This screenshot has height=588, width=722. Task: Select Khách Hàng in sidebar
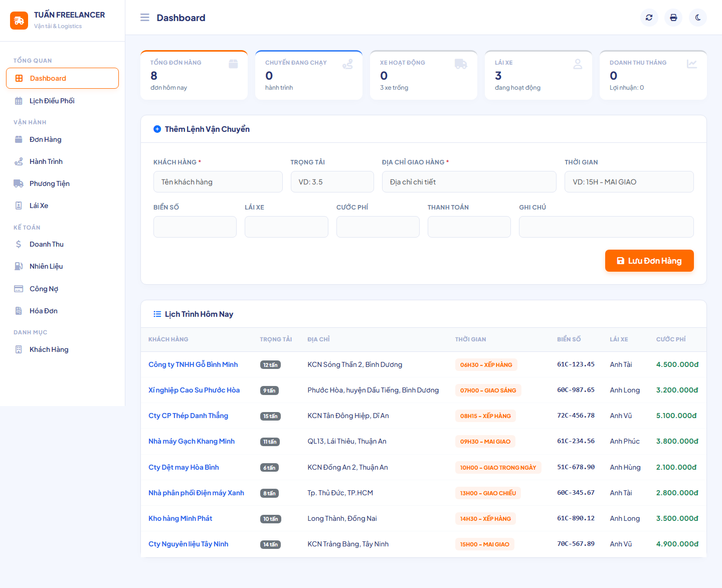coord(62,349)
